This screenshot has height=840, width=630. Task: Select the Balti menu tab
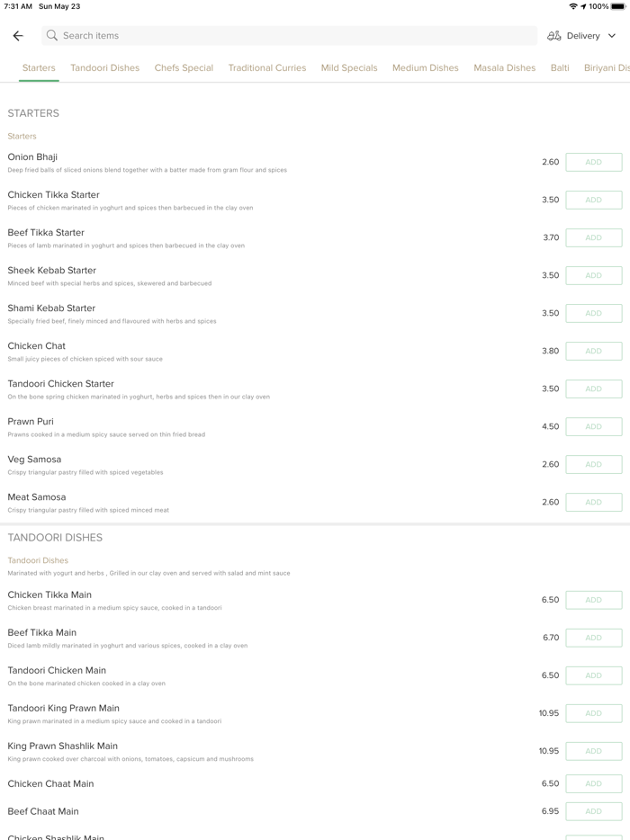pyautogui.click(x=560, y=68)
